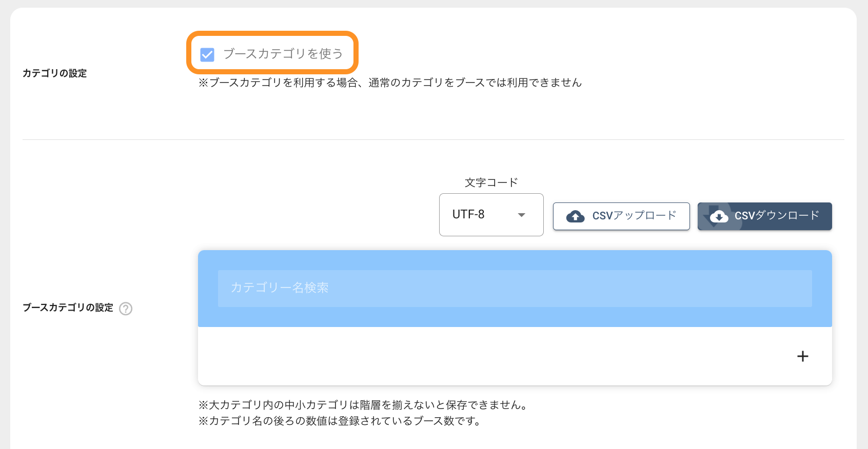This screenshot has width=868, height=449.
Task: Click the カテゴリの設定 heading
Action: 54,73
